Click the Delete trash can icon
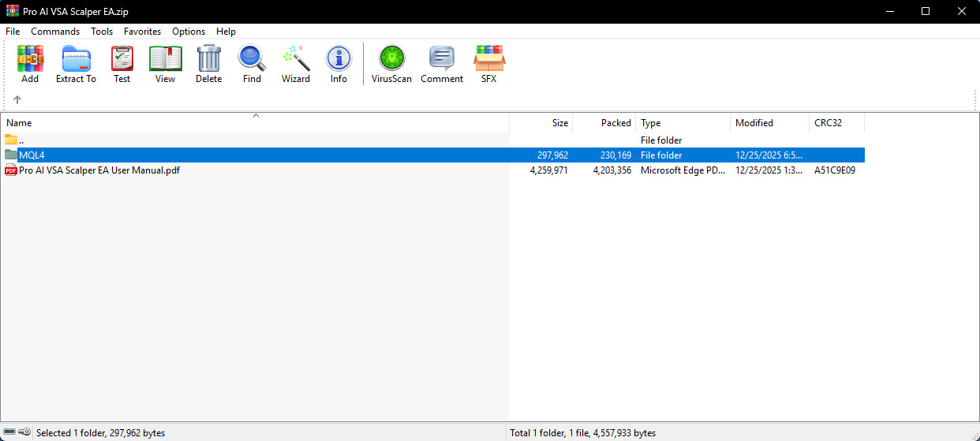 [x=209, y=58]
